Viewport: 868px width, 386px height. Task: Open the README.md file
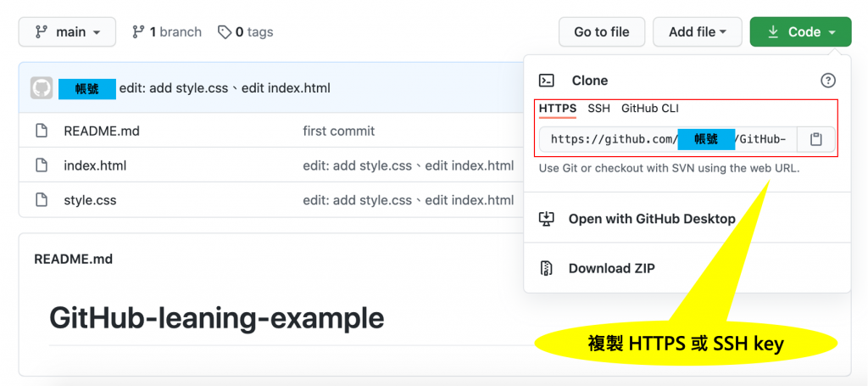(102, 131)
